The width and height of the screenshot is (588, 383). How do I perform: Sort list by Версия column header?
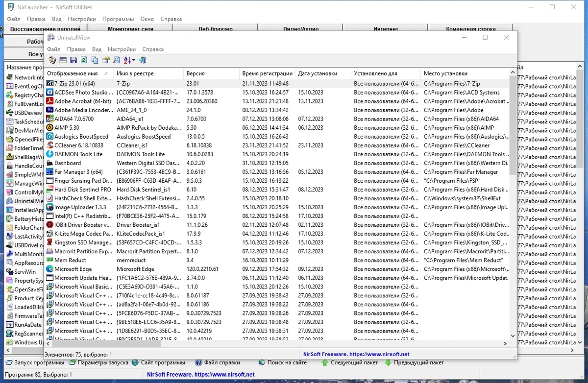(x=212, y=73)
